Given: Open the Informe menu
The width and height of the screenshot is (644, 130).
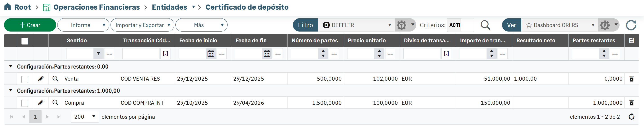Looking at the screenshot, I should tap(83, 25).
